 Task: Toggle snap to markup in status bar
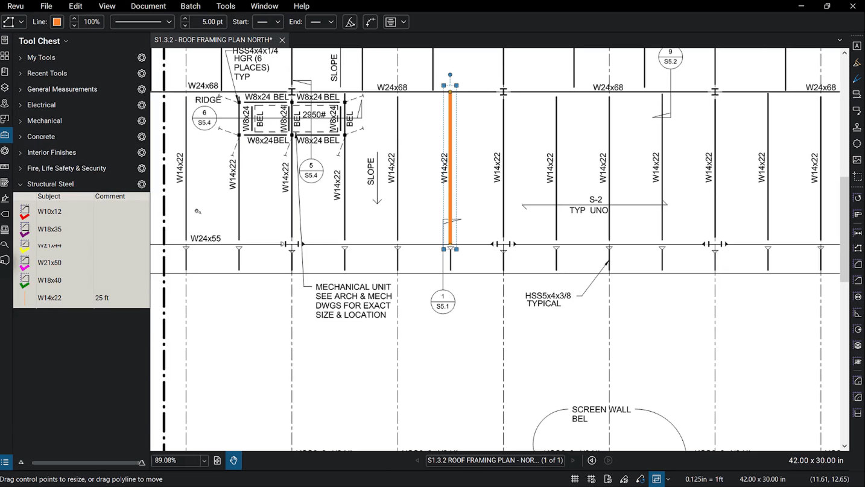[x=624, y=479]
